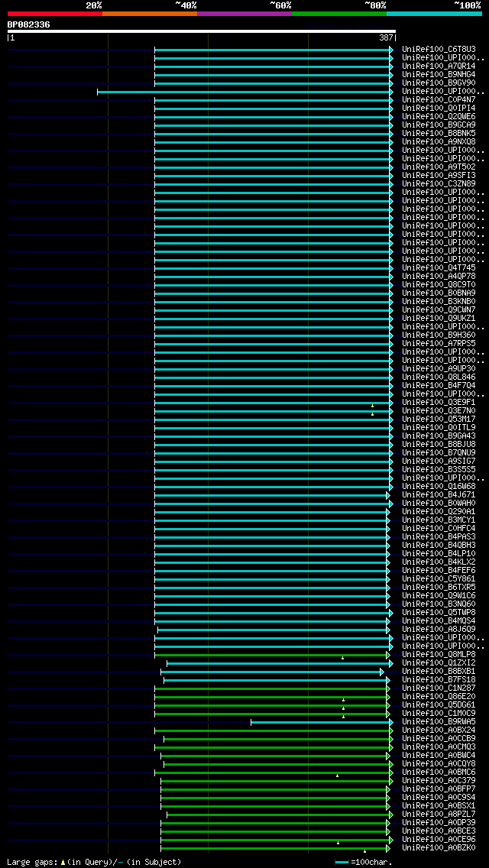Click the arrowhead ending the B8BXB1 alignment
The image size is (489, 868).
[382, 672]
